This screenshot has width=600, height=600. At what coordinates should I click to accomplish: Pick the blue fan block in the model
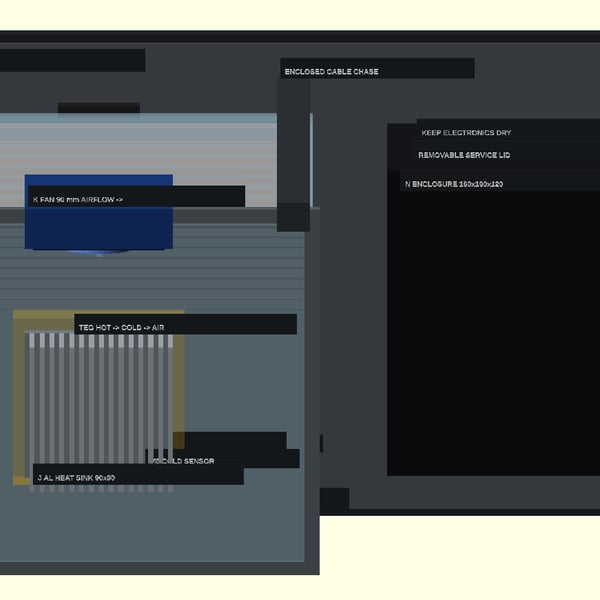99,212
